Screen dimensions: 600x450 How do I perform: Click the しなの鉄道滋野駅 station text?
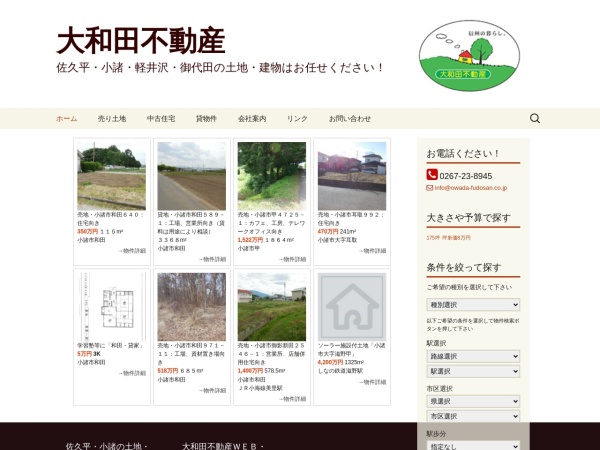340,371
